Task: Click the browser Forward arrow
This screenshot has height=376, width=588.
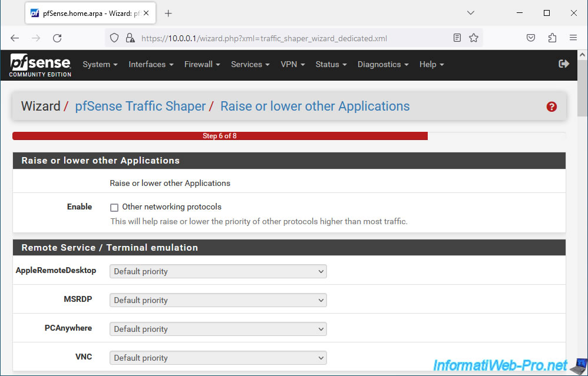Action: tap(36, 38)
